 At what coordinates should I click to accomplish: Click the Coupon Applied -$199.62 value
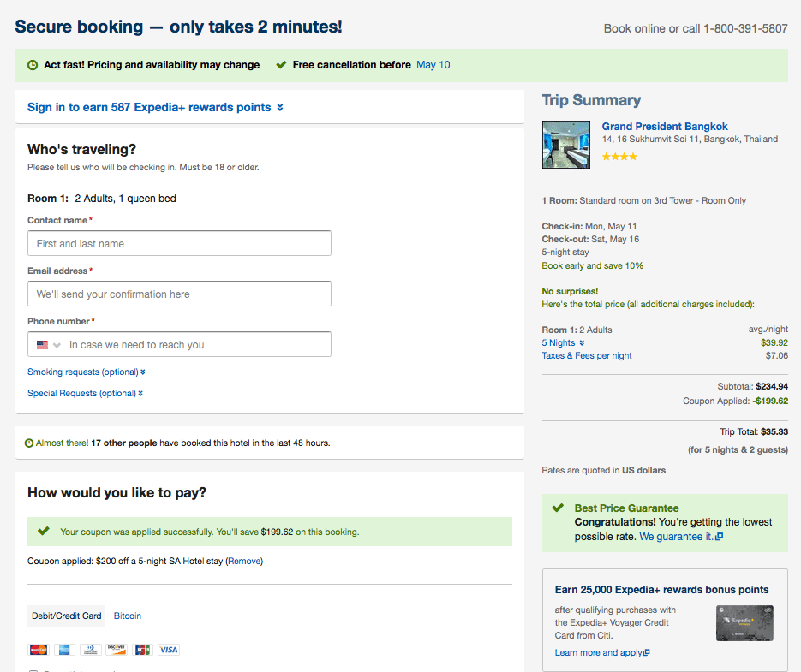pos(770,401)
